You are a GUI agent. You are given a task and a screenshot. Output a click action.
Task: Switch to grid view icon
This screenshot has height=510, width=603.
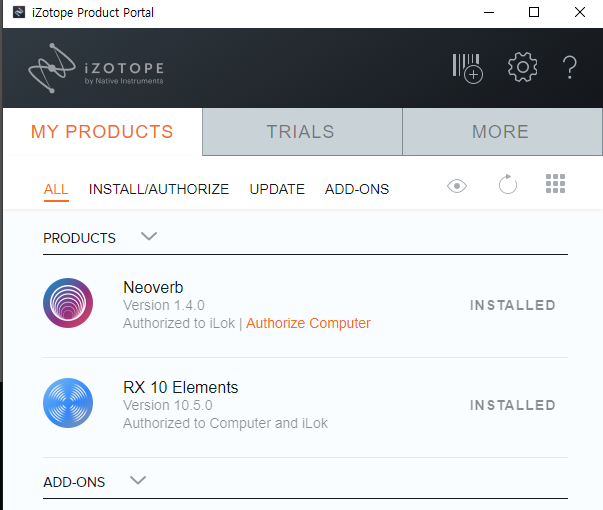(556, 184)
